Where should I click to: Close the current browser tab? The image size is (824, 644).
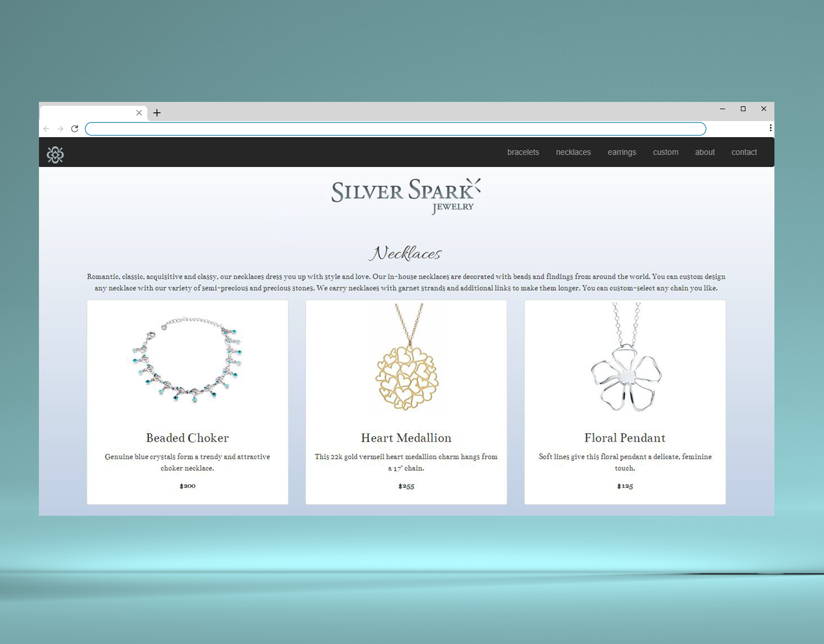coord(139,113)
